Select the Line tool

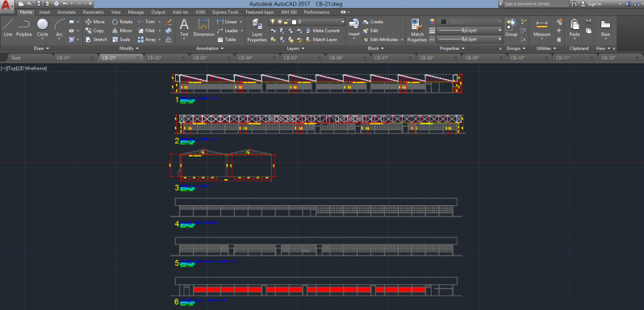click(x=8, y=28)
